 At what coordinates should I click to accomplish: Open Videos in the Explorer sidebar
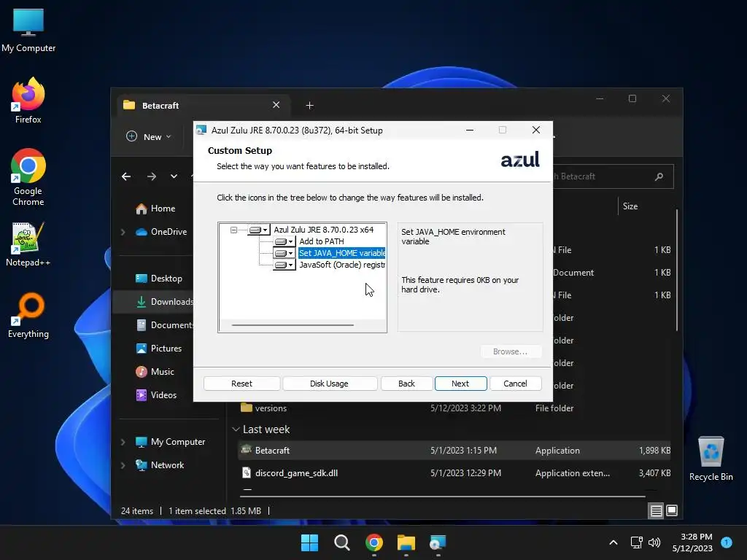pyautogui.click(x=156, y=395)
